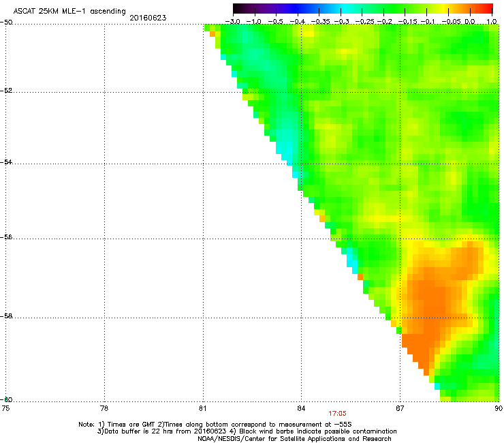Click the 0.0 colorbar label
This screenshot has height=443, width=504.
pos(470,22)
